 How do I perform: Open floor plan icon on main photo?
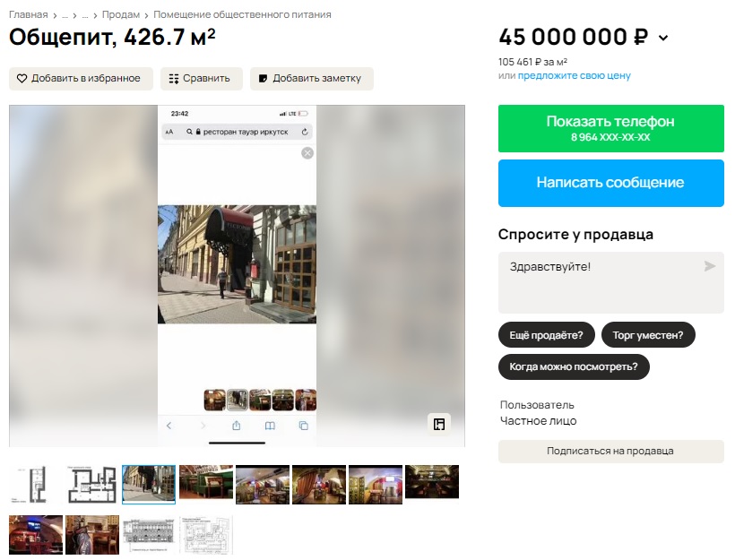click(x=438, y=424)
